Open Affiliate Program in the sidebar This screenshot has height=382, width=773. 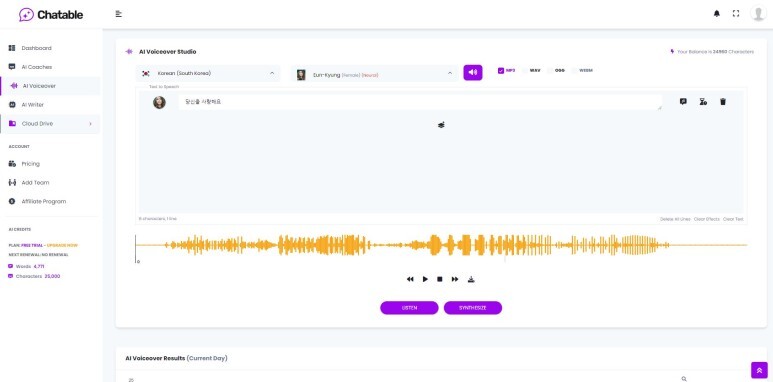(x=43, y=201)
